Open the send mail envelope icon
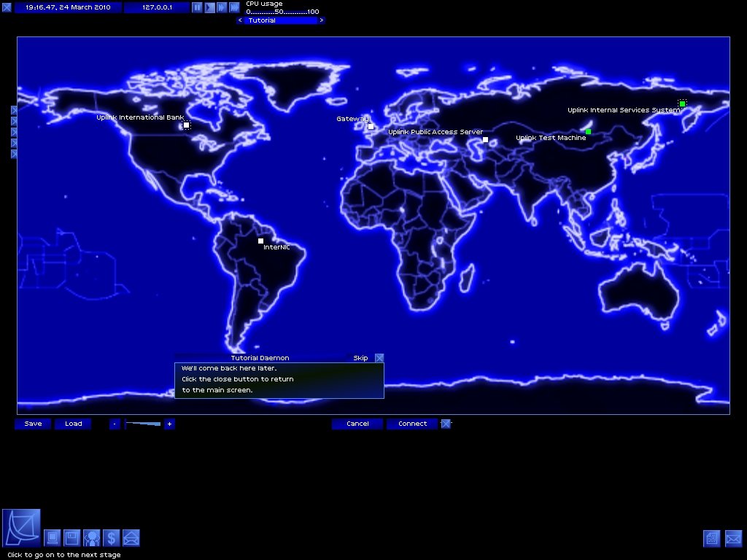The width and height of the screenshot is (747, 560). (131, 538)
